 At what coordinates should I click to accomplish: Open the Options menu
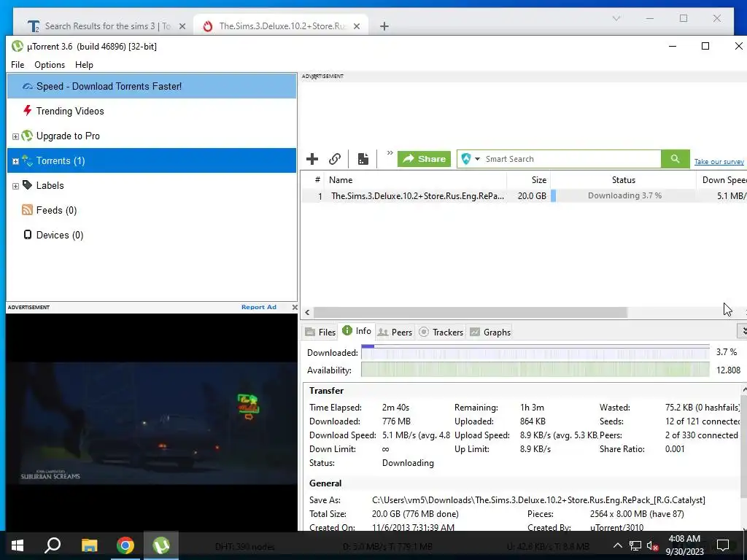(50, 65)
